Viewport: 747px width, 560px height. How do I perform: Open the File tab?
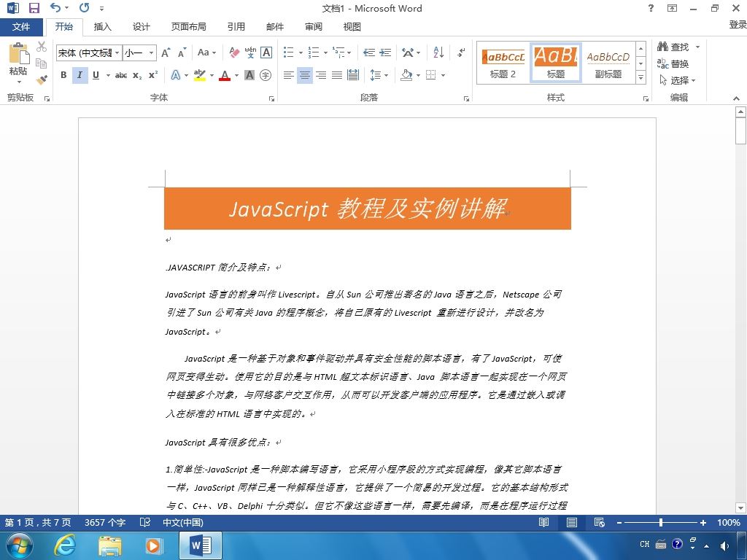[21, 27]
